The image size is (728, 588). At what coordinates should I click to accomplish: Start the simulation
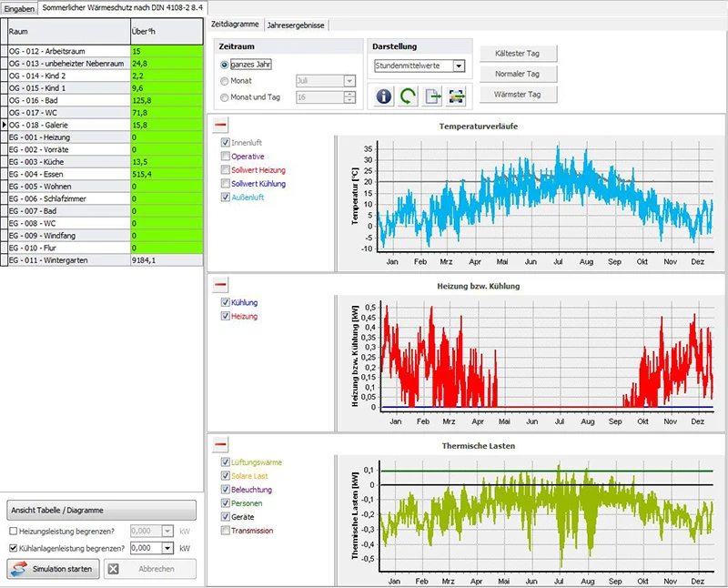(x=51, y=569)
